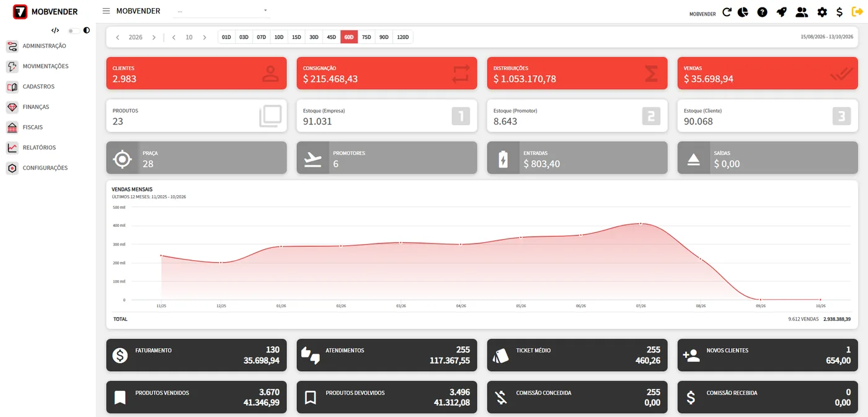Select the 15D period option
The width and height of the screenshot is (868, 417).
pyautogui.click(x=296, y=37)
